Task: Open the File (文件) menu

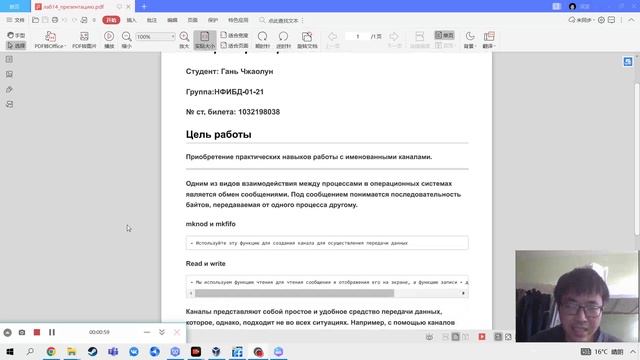Action: pos(16,20)
